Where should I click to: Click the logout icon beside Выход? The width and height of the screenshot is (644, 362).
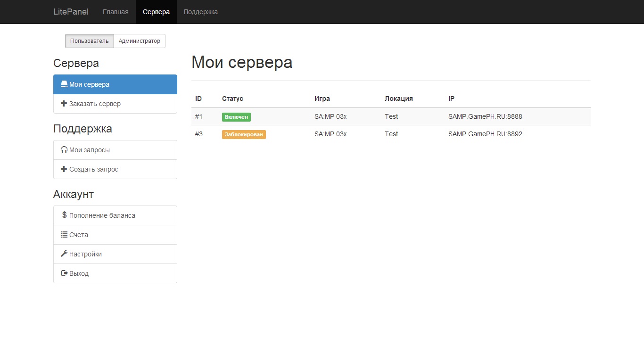click(x=64, y=273)
